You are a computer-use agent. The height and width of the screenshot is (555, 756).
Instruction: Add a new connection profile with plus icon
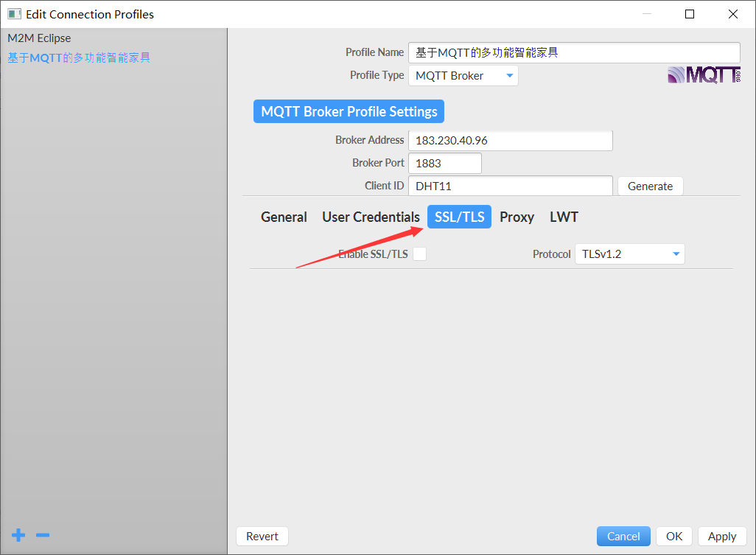pos(18,535)
